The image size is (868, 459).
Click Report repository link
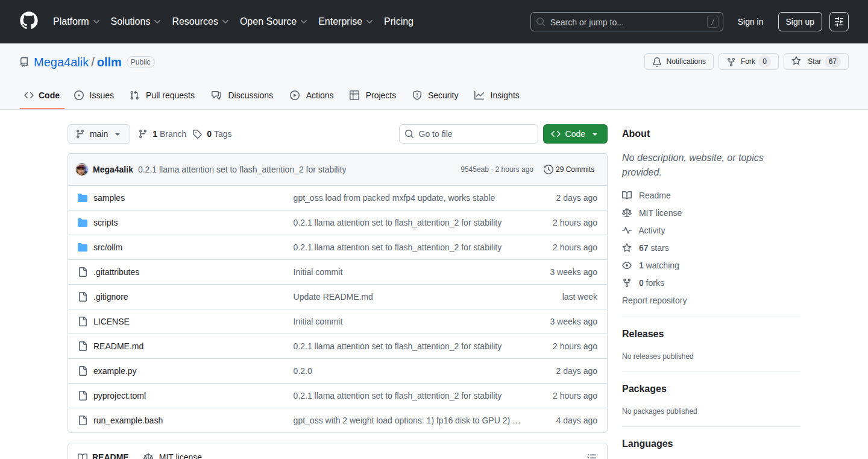pos(655,300)
